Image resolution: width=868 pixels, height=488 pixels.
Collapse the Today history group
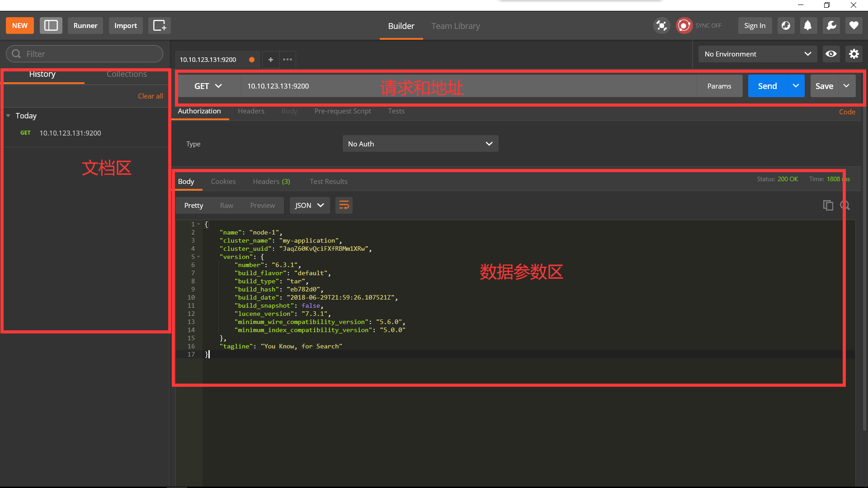[8, 116]
